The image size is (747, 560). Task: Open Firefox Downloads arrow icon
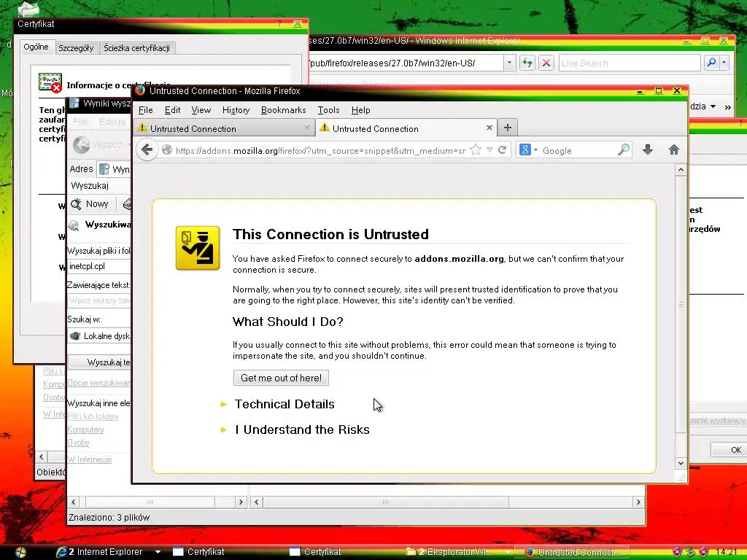click(648, 150)
